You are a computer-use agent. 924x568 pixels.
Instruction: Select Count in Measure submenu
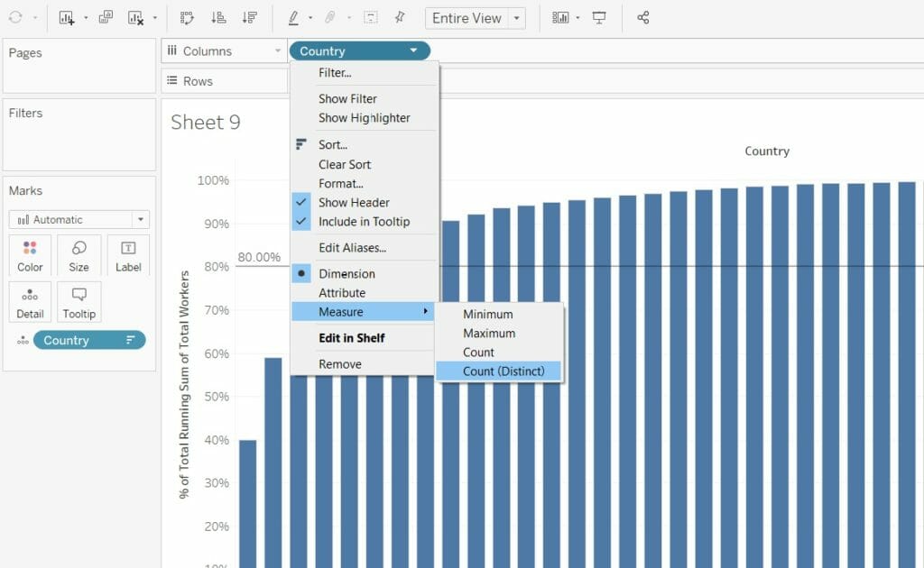[x=478, y=352]
